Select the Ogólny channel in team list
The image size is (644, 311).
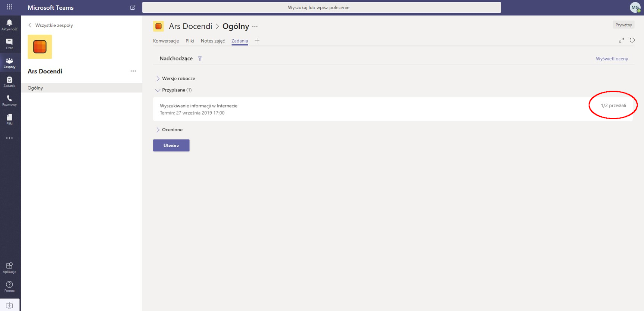coord(81,88)
